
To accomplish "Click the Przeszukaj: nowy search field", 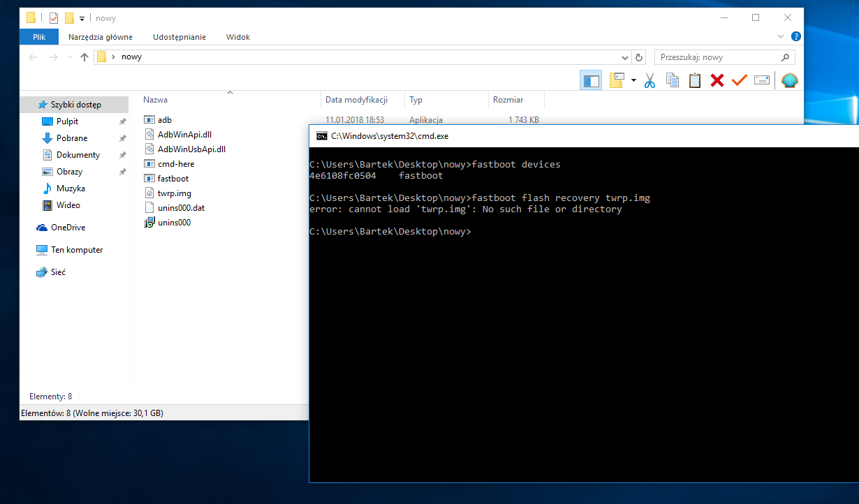I will tap(718, 57).
